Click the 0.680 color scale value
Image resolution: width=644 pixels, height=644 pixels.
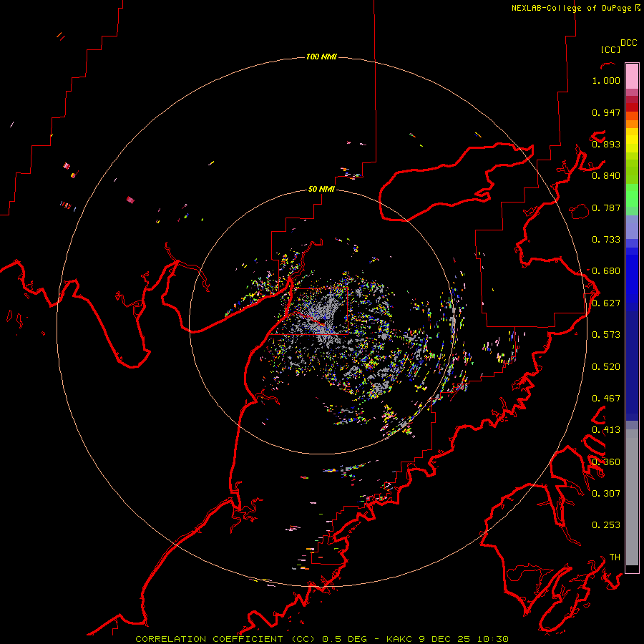[x=606, y=271]
